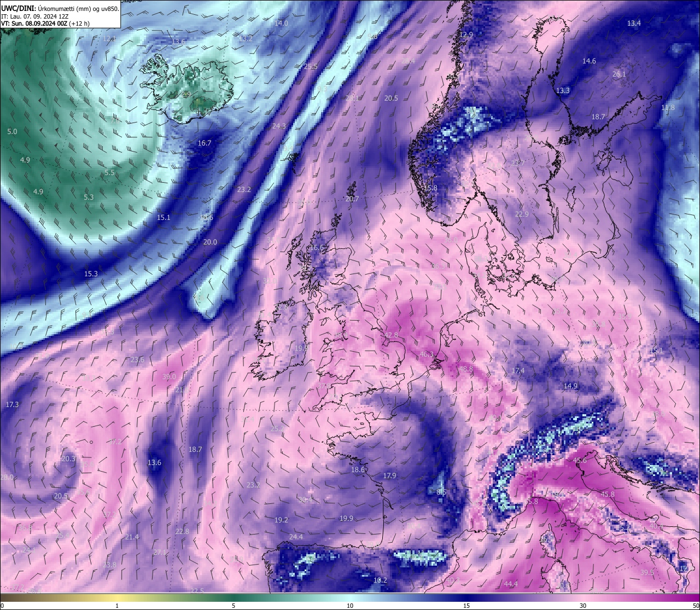Click the 19.9 value near French coast
The width and height of the screenshot is (700, 610).
[x=346, y=519]
